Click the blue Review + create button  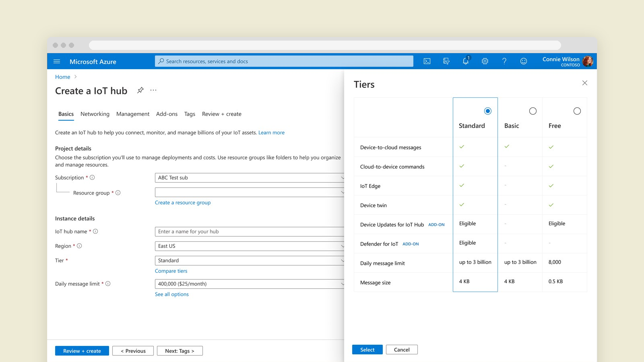coord(82,351)
